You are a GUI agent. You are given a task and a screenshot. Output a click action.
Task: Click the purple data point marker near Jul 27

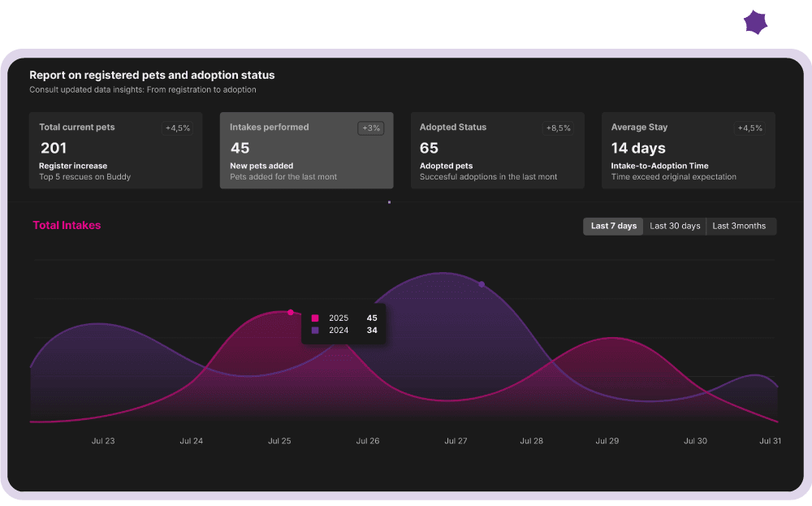[482, 284]
